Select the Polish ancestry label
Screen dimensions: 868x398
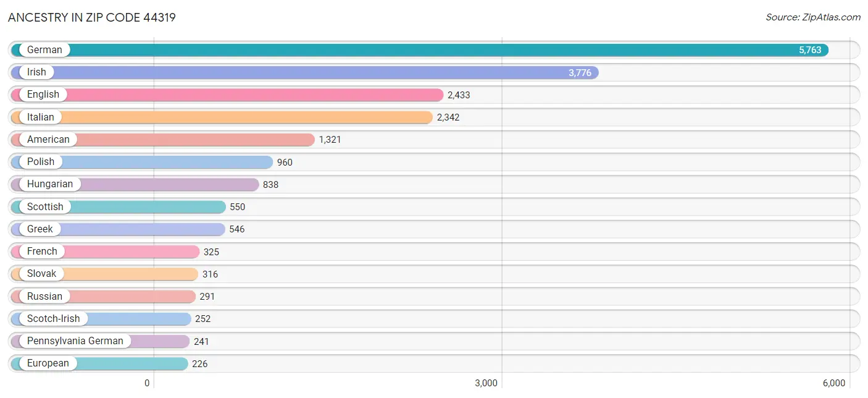41,162
